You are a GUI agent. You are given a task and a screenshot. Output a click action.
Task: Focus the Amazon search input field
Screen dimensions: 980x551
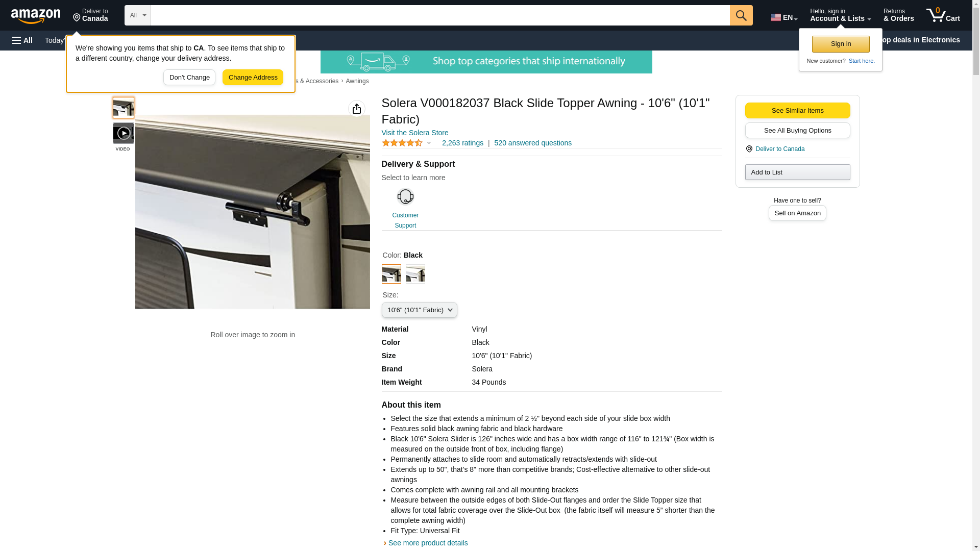(440, 15)
